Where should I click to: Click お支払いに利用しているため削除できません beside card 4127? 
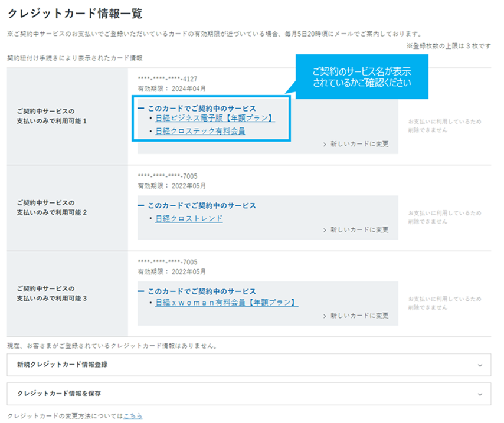click(445, 126)
